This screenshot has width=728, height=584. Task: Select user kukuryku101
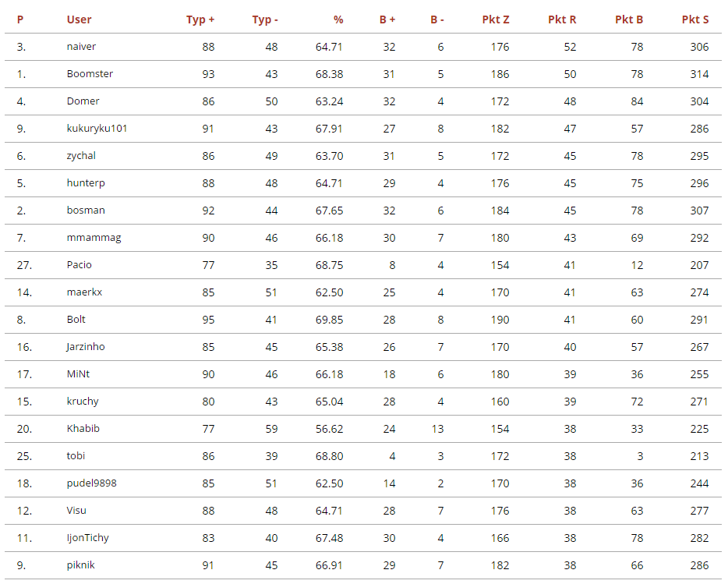point(97,129)
